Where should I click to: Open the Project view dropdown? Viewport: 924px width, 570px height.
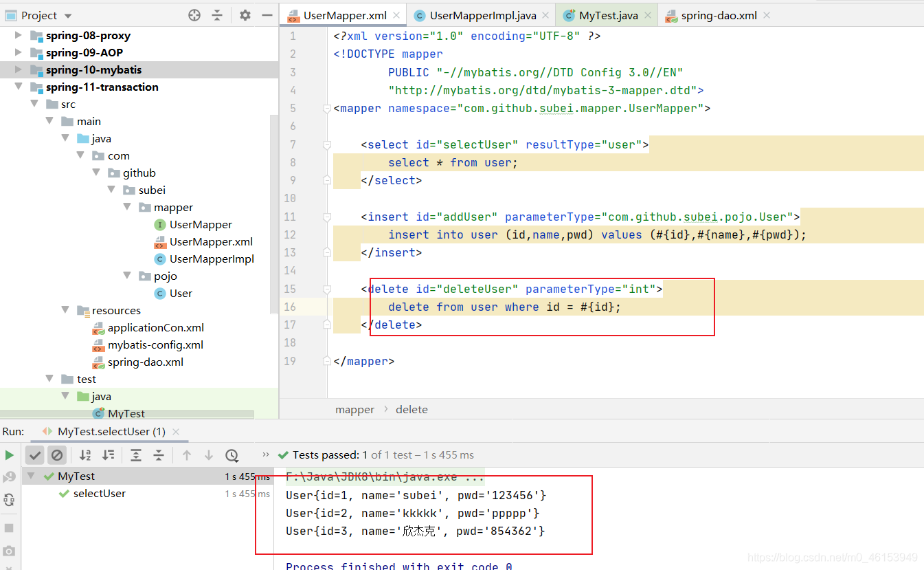67,16
